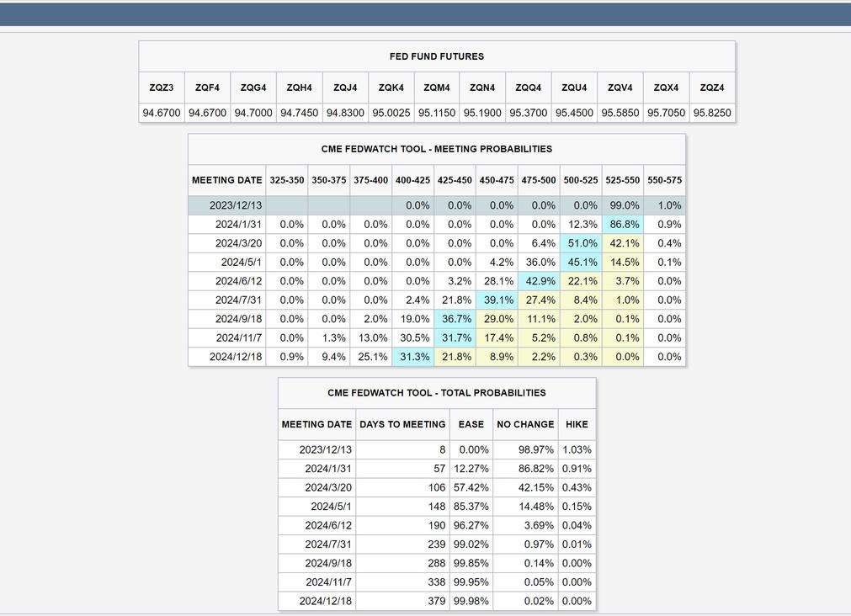This screenshot has width=851, height=616.
Task: Select the HIKE column header
Action: click(x=577, y=424)
